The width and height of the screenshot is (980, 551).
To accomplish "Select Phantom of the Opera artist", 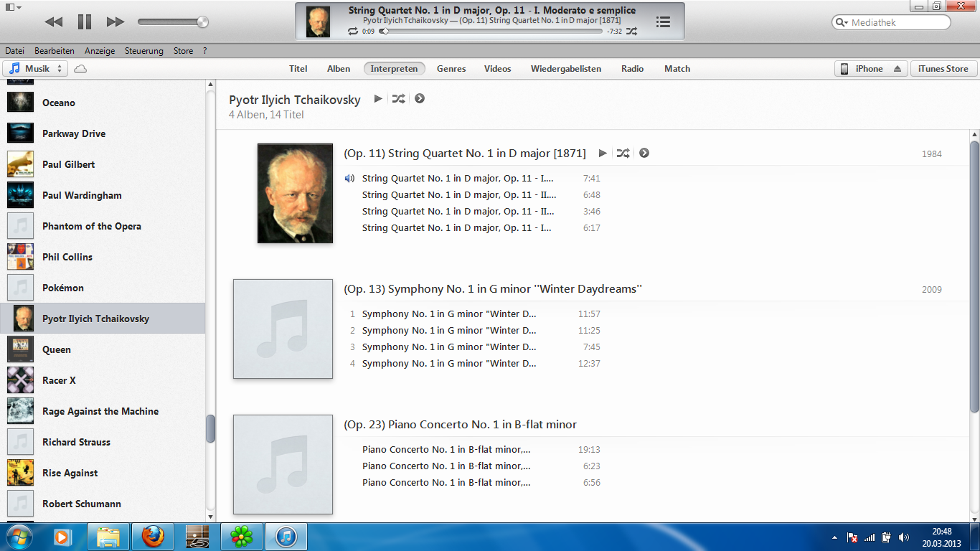I will (103, 226).
